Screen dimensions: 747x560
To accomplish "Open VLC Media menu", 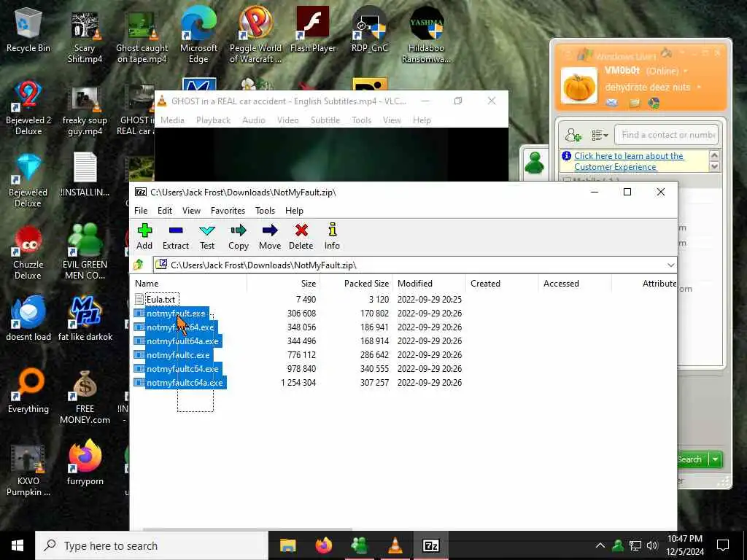I will [172, 120].
